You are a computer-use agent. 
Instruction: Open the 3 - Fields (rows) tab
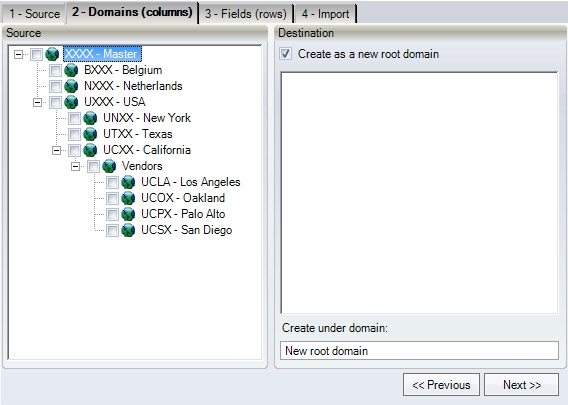click(x=246, y=14)
